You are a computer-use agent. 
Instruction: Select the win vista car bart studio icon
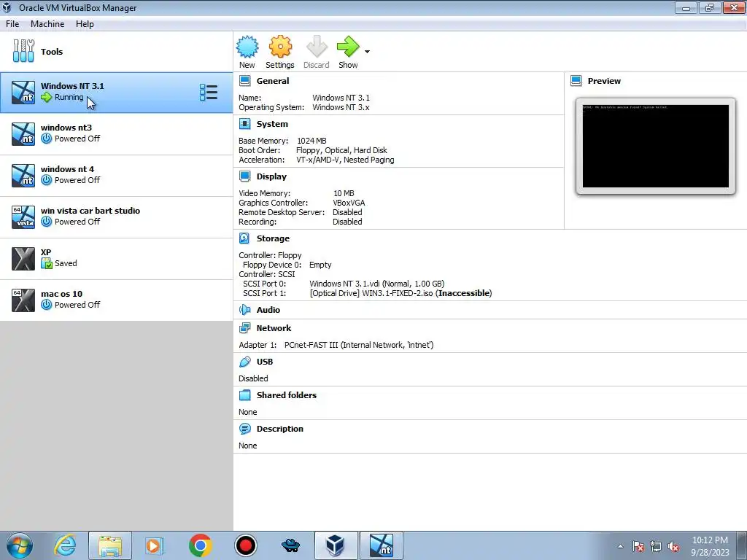pyautogui.click(x=23, y=217)
